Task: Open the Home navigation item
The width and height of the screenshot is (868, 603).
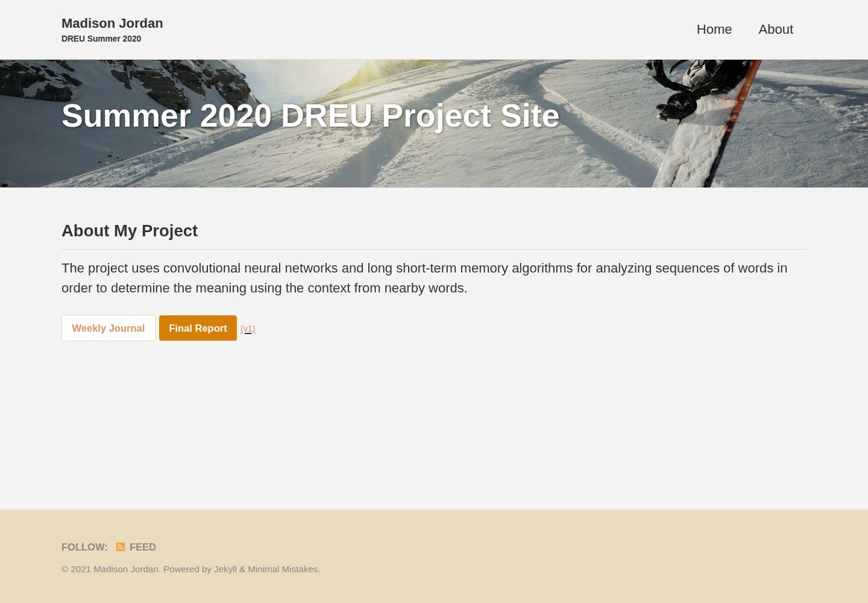Action: tap(714, 30)
